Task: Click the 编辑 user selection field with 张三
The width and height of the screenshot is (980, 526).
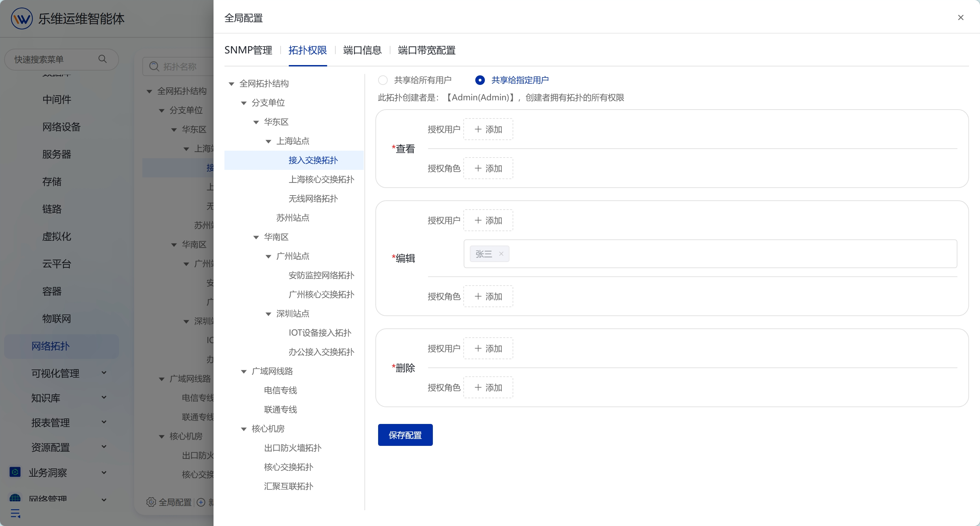Action: point(710,254)
